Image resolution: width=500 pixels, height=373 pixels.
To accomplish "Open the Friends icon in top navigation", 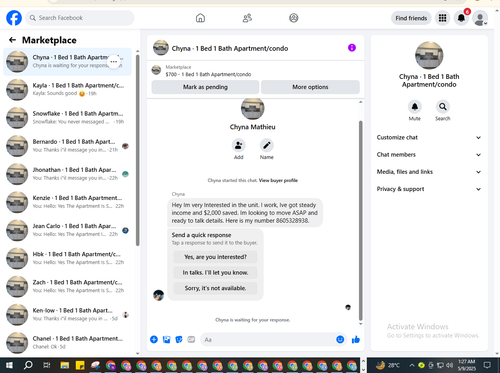I will 247,18.
